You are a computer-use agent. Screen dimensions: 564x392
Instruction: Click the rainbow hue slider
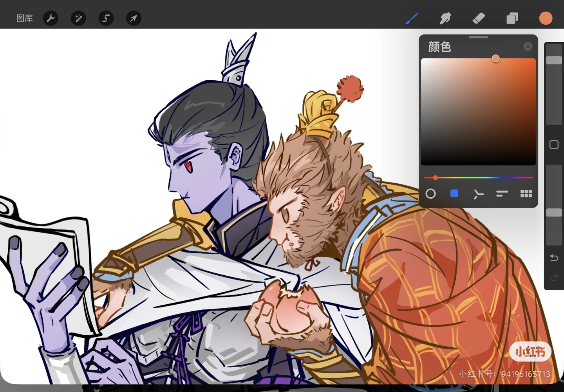point(478,177)
